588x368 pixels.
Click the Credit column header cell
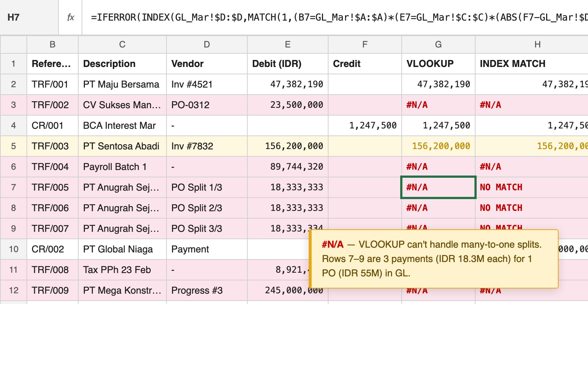364,64
